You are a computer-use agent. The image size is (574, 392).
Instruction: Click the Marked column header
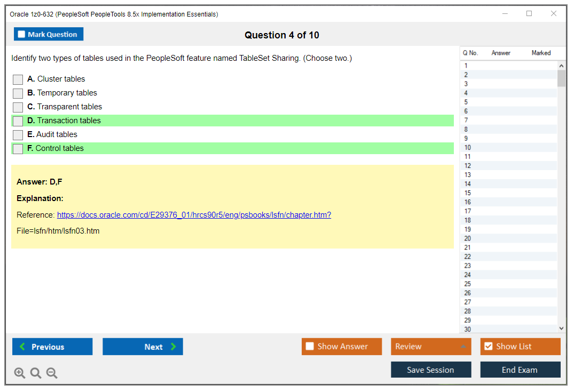[541, 53]
